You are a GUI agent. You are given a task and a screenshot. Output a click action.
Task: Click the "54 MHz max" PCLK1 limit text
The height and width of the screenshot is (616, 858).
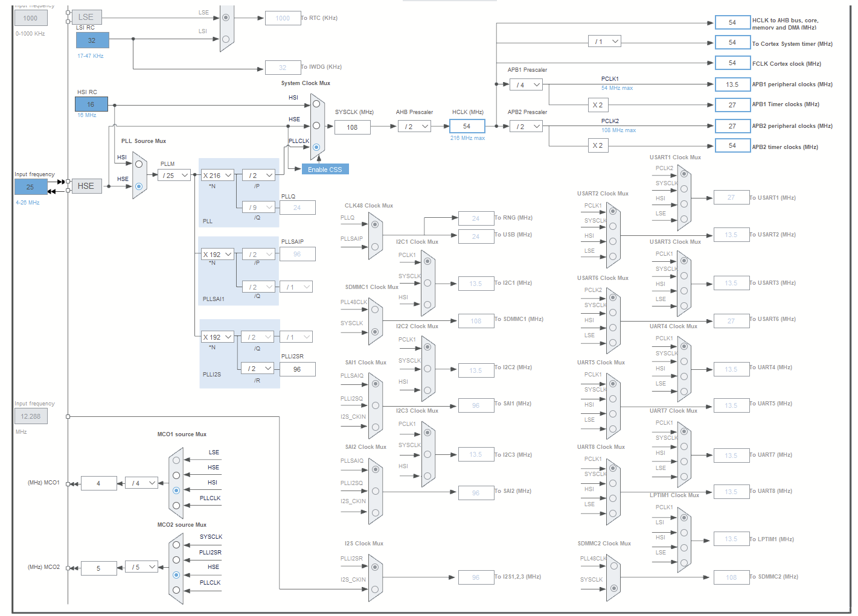pyautogui.click(x=617, y=88)
